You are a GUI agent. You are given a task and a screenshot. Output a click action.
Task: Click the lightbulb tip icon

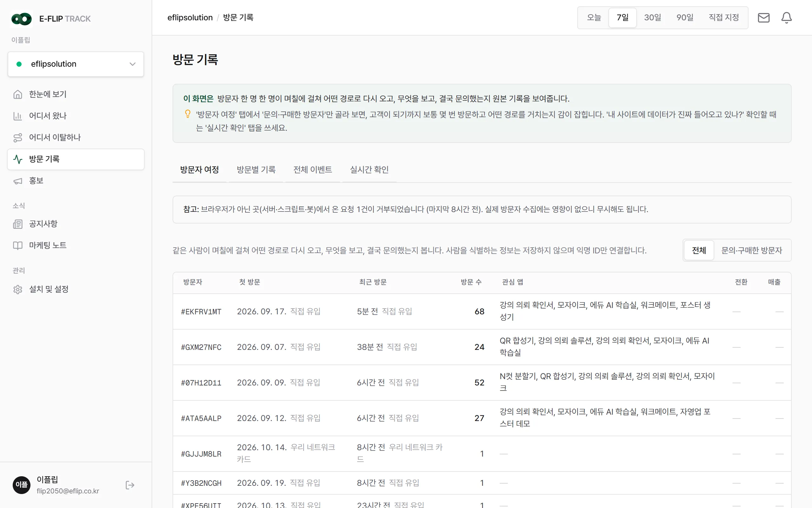[x=188, y=114]
